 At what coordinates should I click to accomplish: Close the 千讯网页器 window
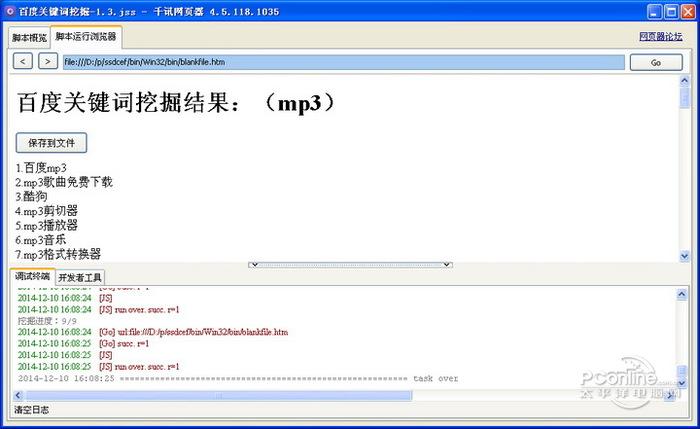tap(688, 12)
